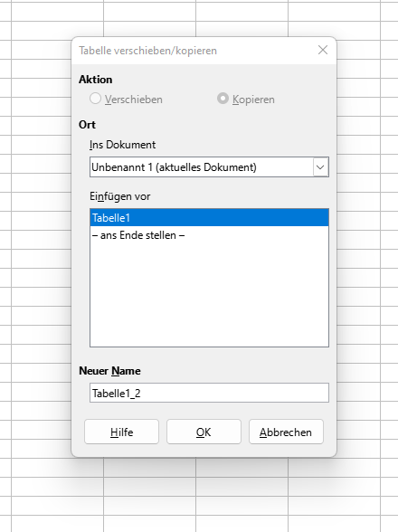Click the dialog title Tabelle verschieben/kopieren

point(147,51)
